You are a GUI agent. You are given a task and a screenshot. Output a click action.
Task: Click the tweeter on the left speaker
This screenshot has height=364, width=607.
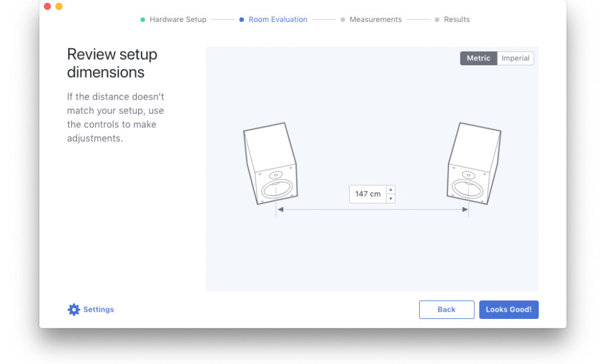tap(276, 175)
